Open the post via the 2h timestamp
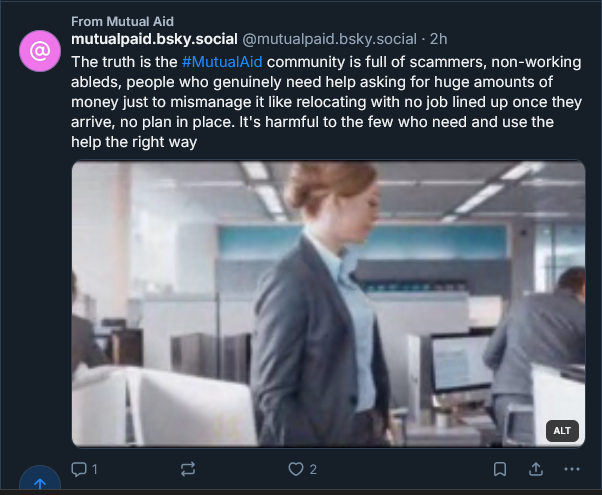Image resolution: width=602 pixels, height=495 pixels. 439,39
